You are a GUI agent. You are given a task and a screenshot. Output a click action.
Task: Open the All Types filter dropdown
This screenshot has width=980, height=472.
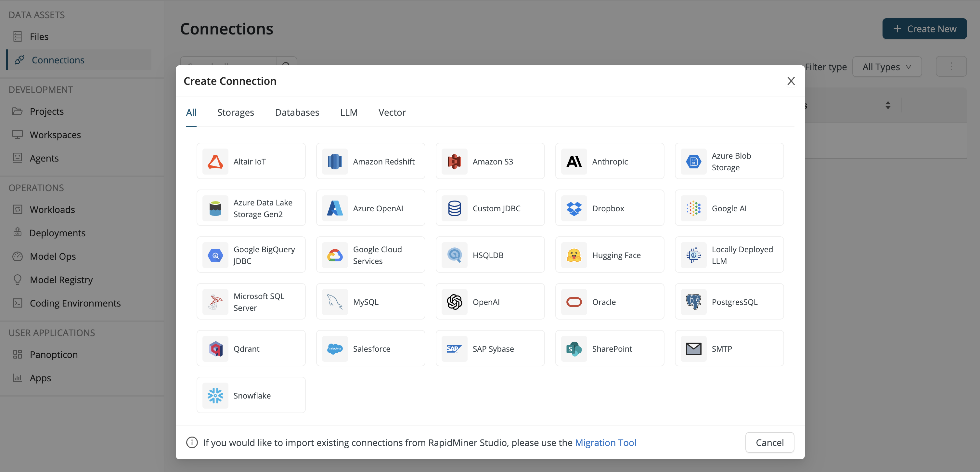point(886,67)
